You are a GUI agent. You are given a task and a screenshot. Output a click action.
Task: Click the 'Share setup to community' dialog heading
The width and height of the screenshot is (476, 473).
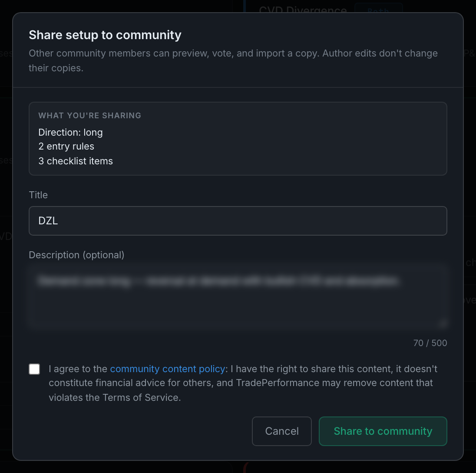coord(105,35)
